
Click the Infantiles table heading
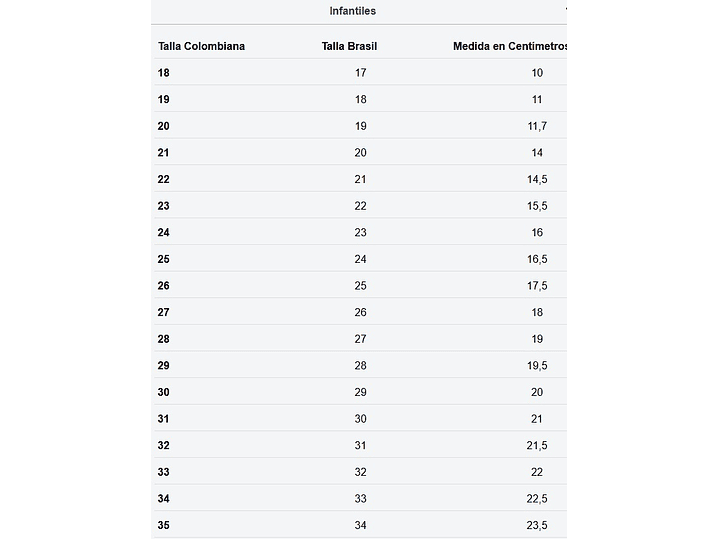tap(352, 11)
